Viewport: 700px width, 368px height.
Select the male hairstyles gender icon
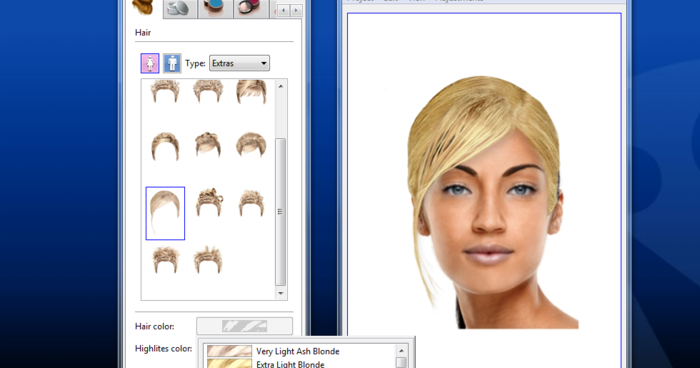(172, 63)
